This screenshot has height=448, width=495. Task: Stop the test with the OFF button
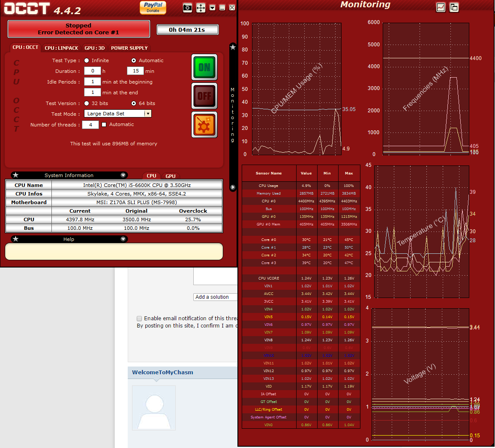click(204, 96)
